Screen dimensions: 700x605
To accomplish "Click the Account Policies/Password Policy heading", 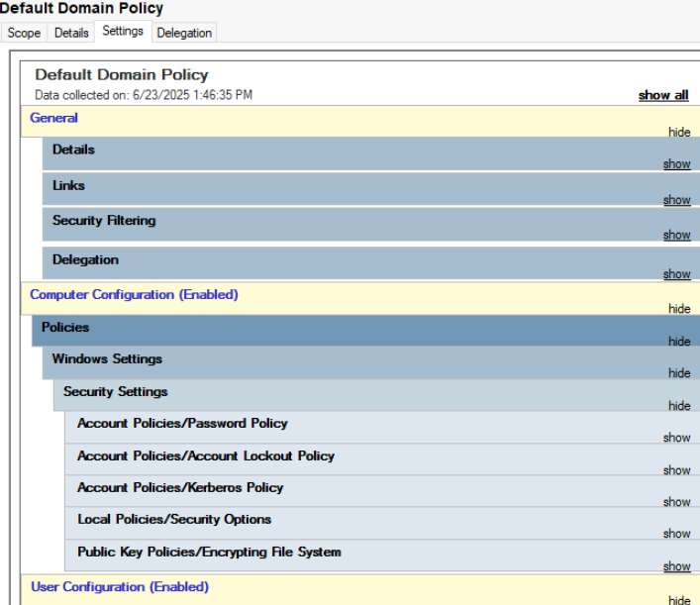I will (x=182, y=423).
